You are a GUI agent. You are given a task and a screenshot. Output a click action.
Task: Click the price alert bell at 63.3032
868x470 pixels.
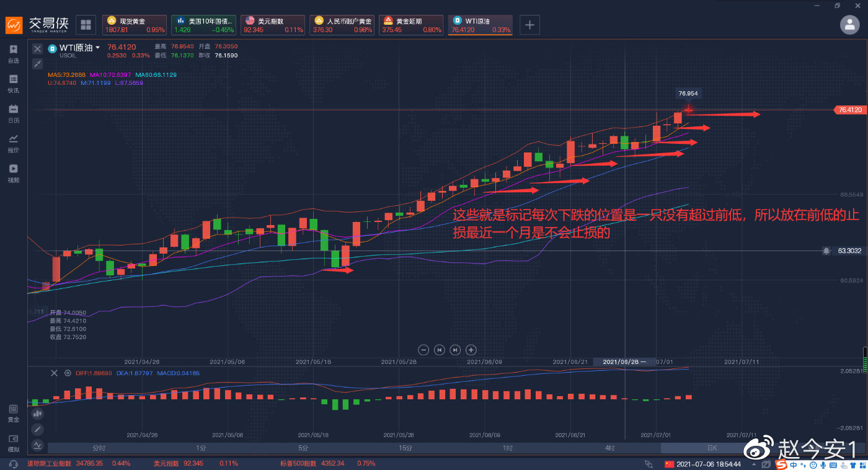coord(826,251)
